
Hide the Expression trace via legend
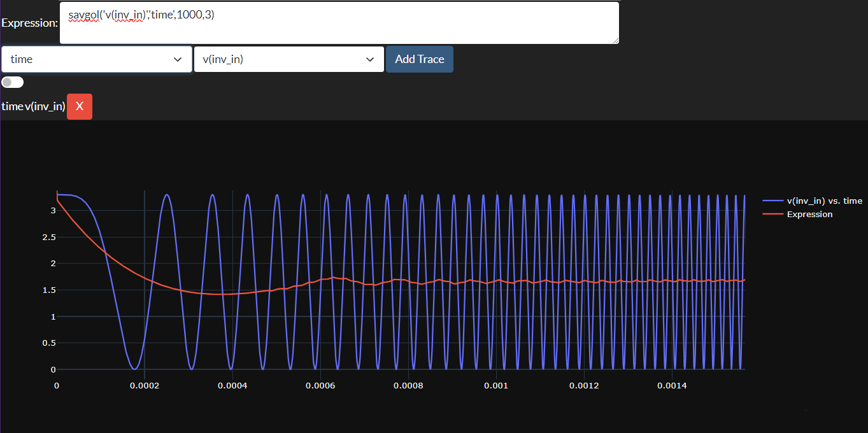809,214
